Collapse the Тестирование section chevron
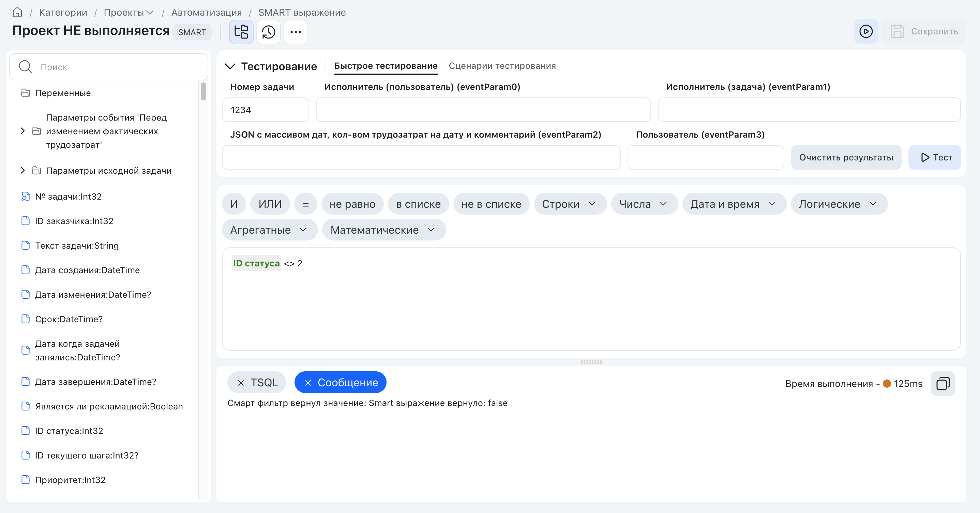The width and height of the screenshot is (980, 513). click(230, 66)
